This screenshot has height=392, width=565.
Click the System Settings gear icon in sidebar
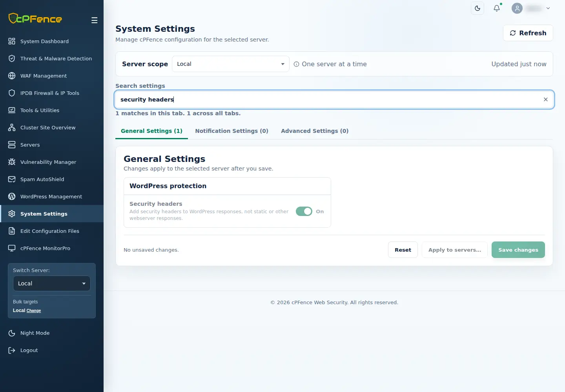pos(12,214)
